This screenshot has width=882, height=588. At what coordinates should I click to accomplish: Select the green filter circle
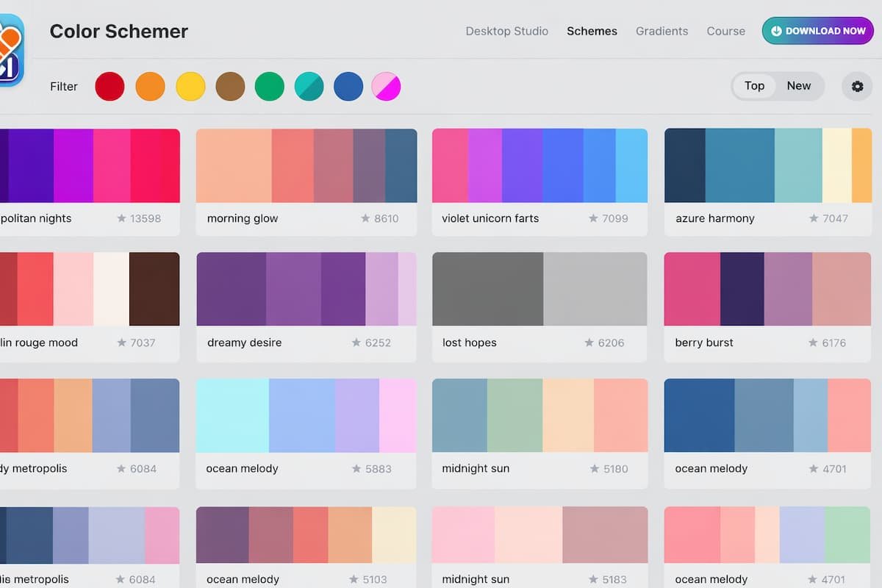[269, 86]
